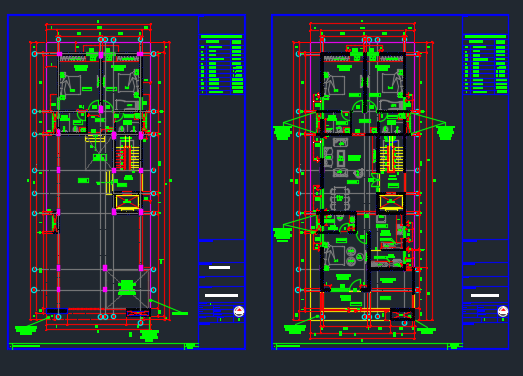The height and width of the screenshot is (376, 523).
Task: Select the top-left bedroom bed on left plan
Action: [x=70, y=85]
